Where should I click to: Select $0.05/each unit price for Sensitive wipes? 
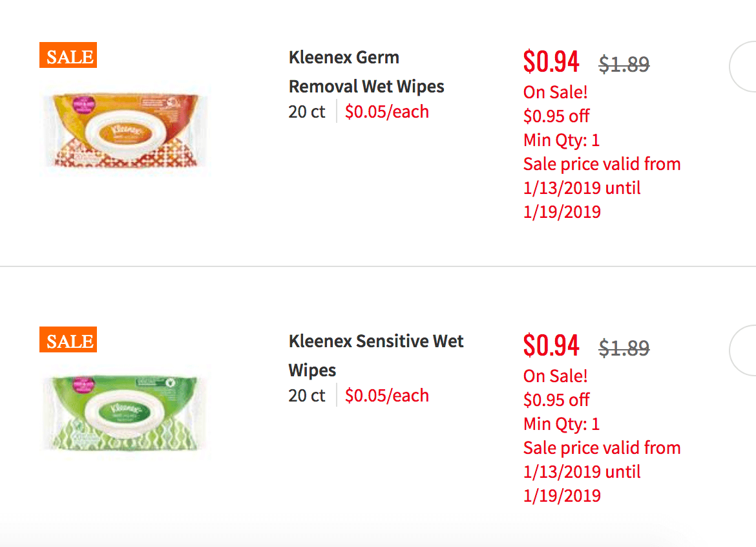(x=386, y=396)
